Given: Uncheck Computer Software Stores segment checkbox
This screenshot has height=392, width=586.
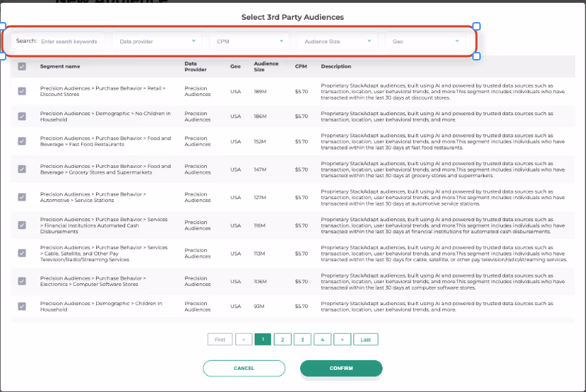Looking at the screenshot, I should click(x=22, y=281).
